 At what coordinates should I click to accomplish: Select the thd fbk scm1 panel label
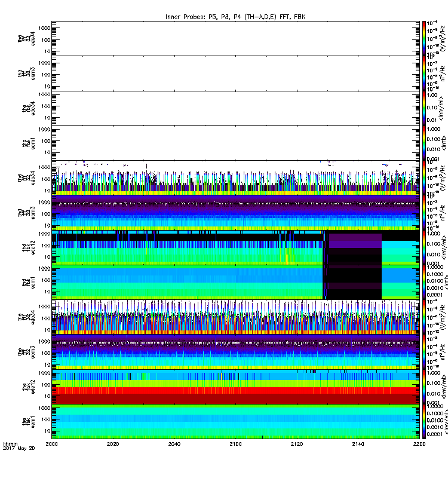29,282
